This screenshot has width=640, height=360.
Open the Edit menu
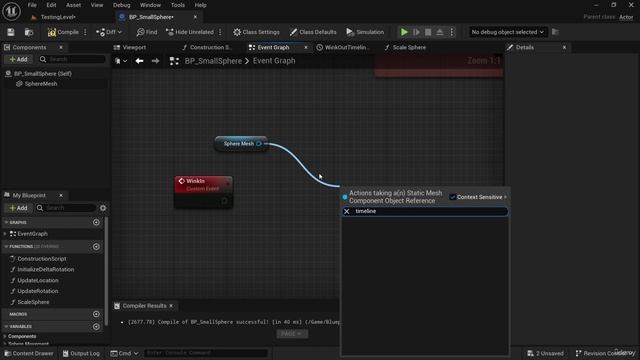pyautogui.click(x=51, y=5)
